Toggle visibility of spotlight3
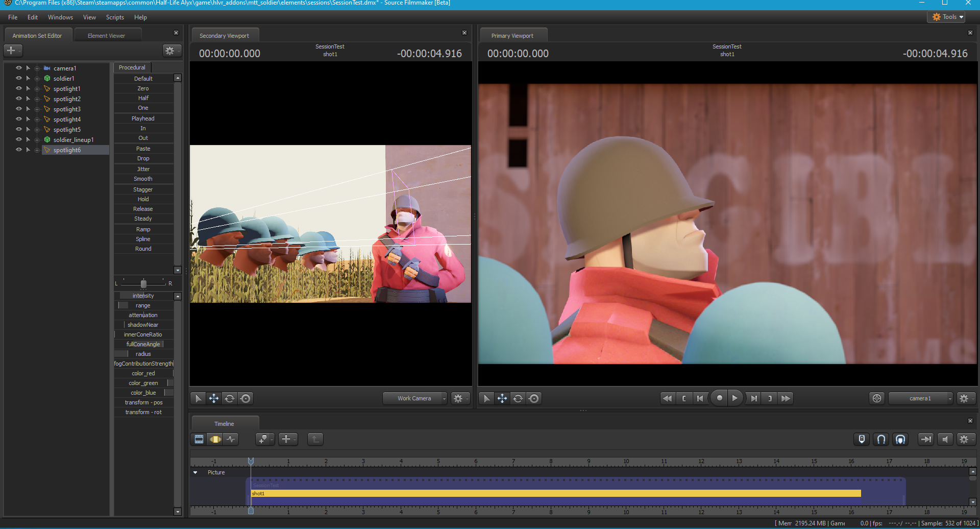Image resolution: width=980 pixels, height=529 pixels. click(x=19, y=109)
